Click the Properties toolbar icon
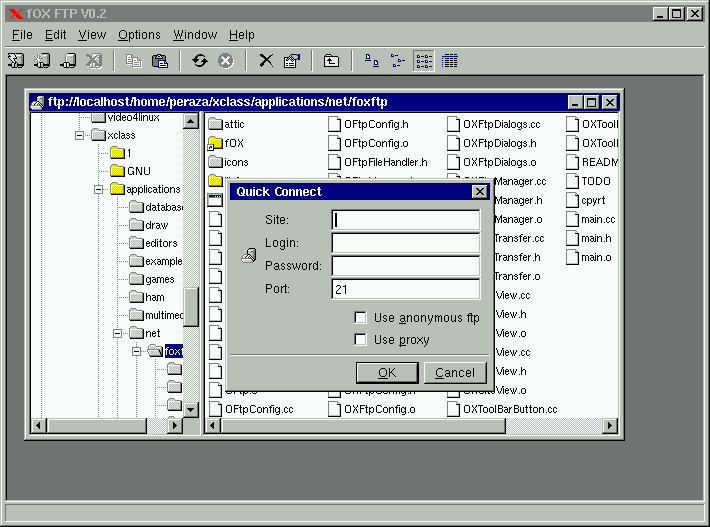Viewport: 710px width, 527px height. point(292,61)
